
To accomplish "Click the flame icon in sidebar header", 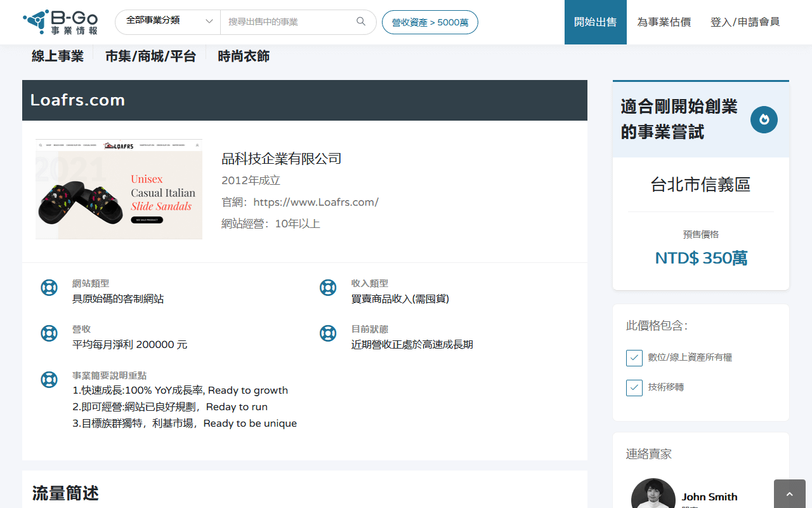I will [x=764, y=119].
